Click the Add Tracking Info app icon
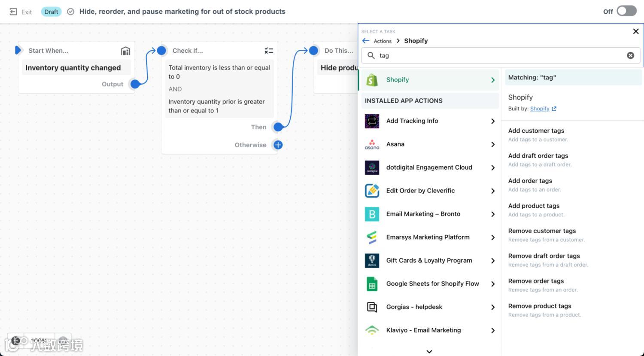This screenshot has height=356, width=644. (x=372, y=121)
